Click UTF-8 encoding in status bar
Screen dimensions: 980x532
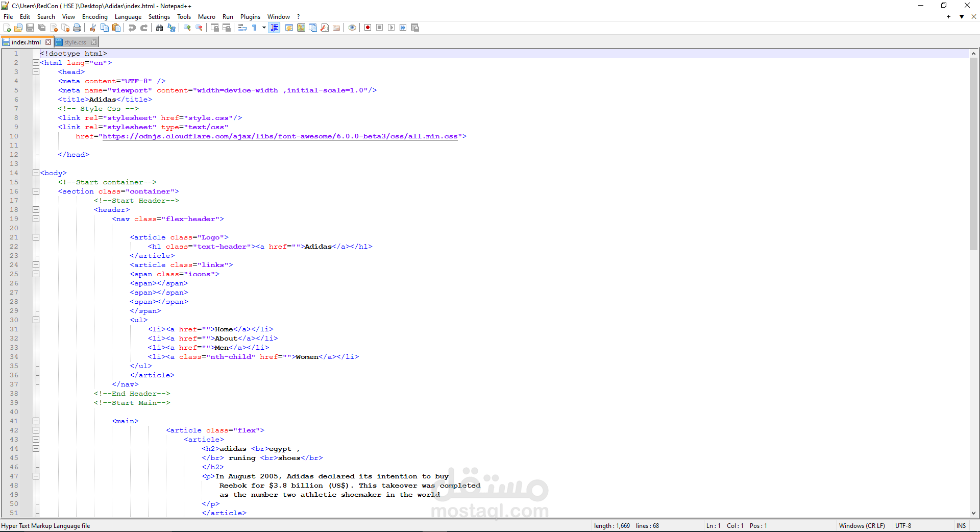(x=903, y=525)
